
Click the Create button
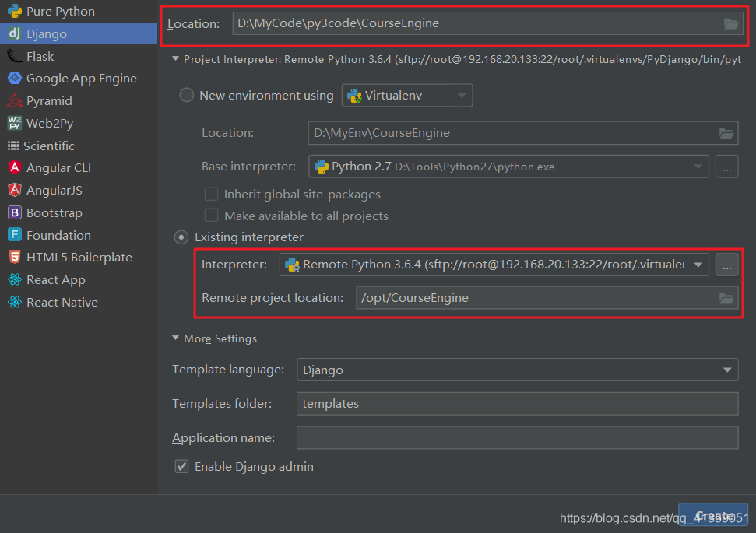tap(713, 514)
